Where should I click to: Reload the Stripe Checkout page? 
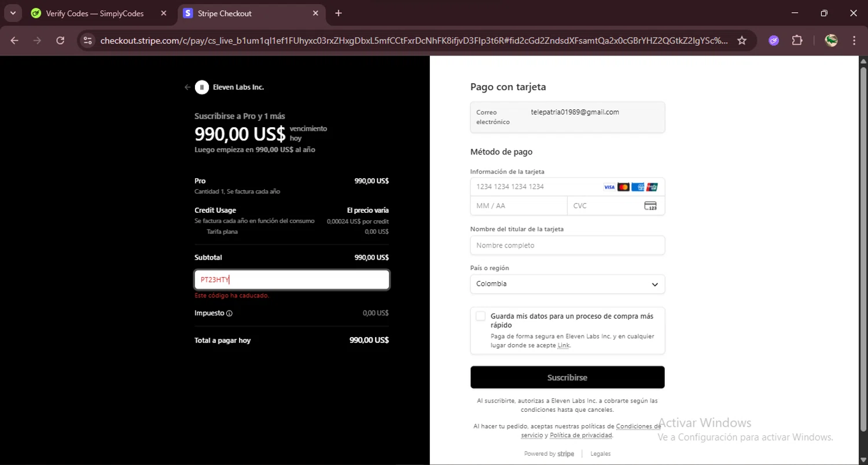click(x=60, y=40)
